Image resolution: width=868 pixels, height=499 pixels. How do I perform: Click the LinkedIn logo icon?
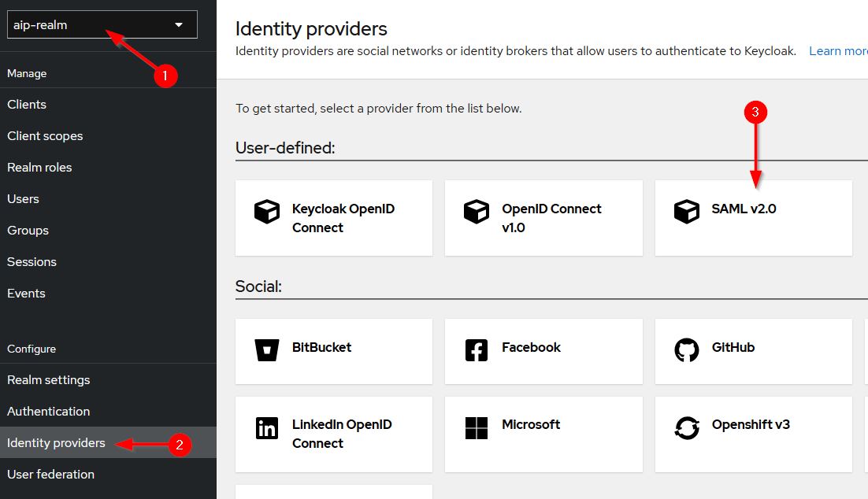[267, 427]
